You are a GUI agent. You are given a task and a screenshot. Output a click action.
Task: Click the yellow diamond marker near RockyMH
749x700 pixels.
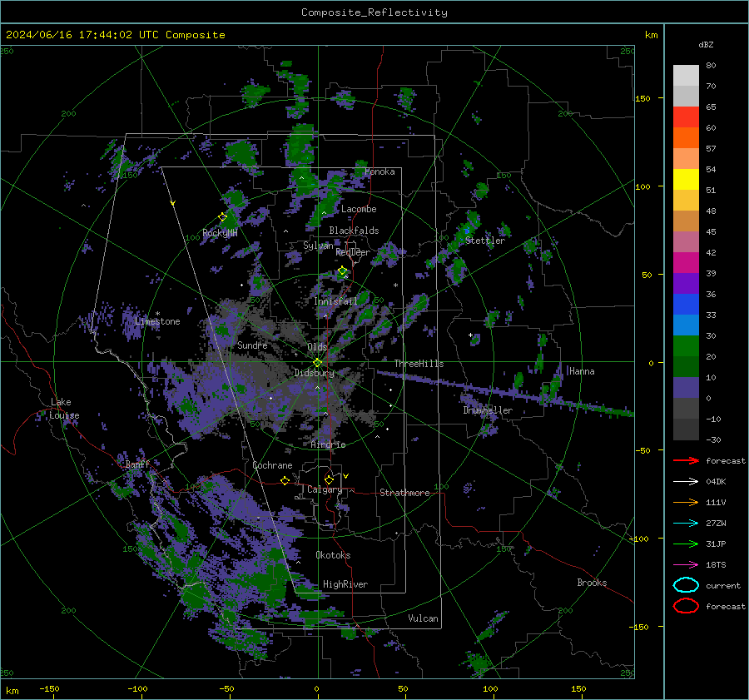[x=222, y=217]
